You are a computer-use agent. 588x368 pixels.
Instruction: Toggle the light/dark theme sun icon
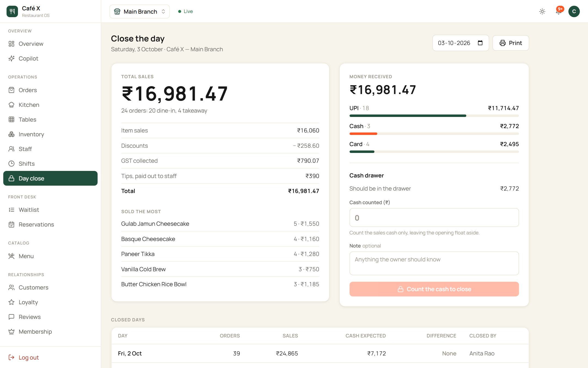[x=542, y=11]
